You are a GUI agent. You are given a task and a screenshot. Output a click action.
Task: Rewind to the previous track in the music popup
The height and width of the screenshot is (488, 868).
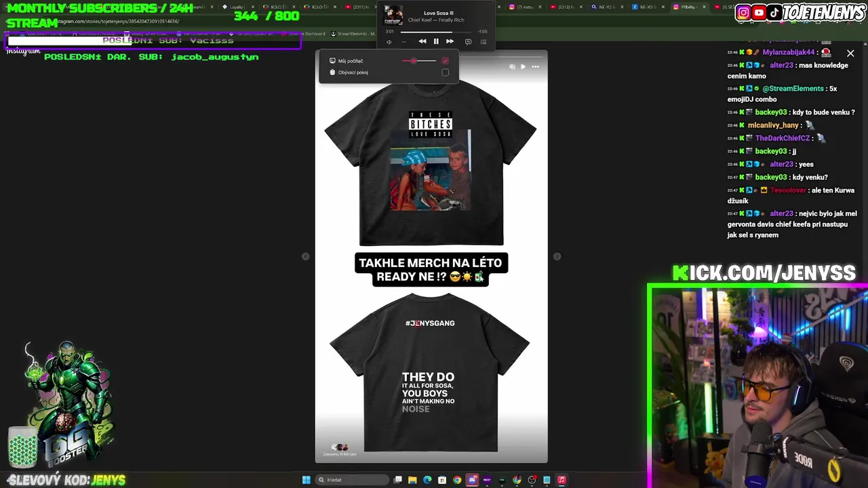click(x=422, y=41)
